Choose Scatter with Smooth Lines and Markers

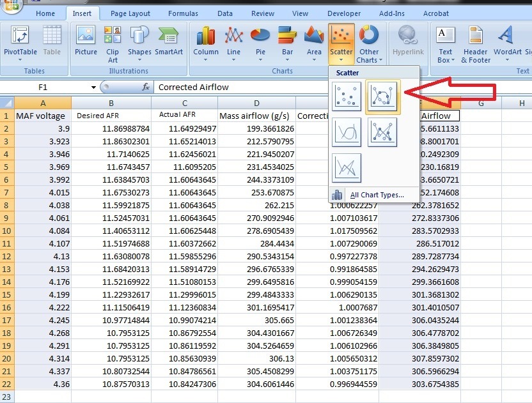pyautogui.click(x=382, y=96)
